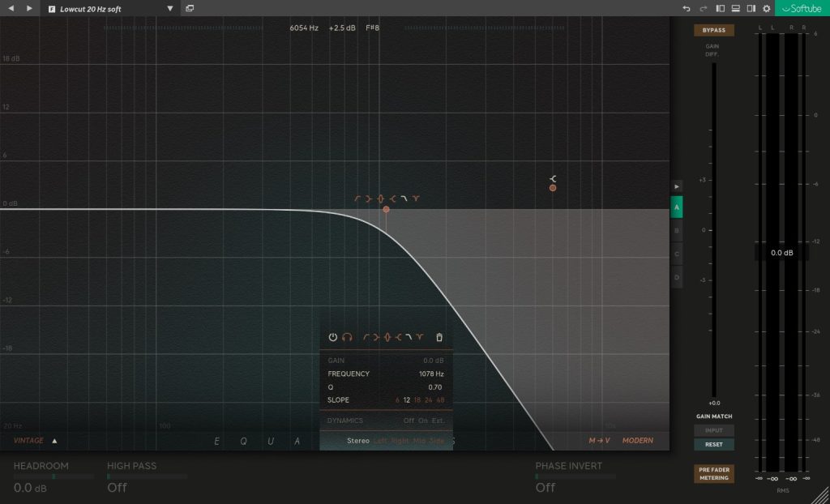The width and height of the screenshot is (830, 504).
Task: Open the preset browser window icon
Action: [190, 8]
